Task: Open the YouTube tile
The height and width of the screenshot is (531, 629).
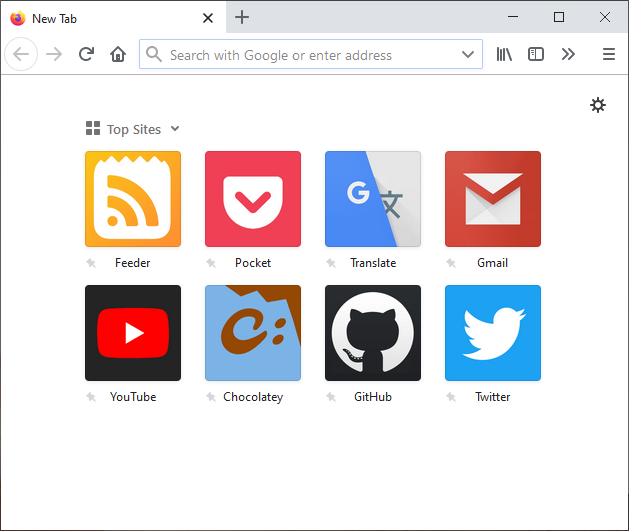Action: coord(133,333)
